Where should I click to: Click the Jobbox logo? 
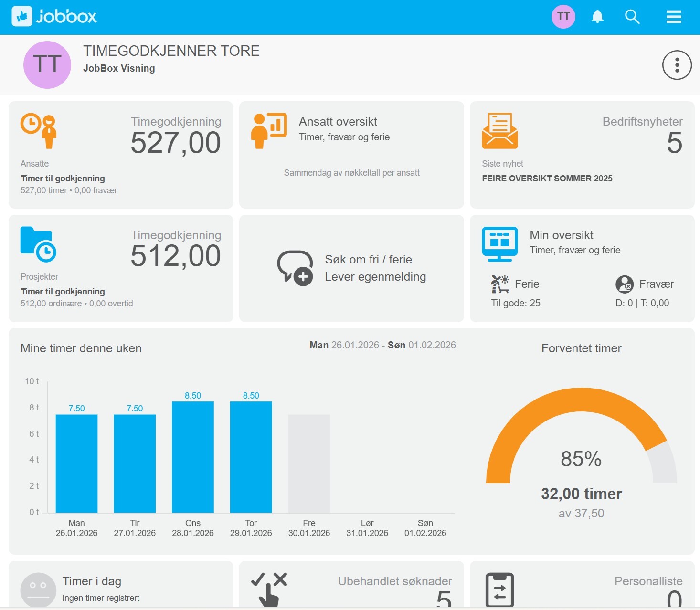pos(54,17)
